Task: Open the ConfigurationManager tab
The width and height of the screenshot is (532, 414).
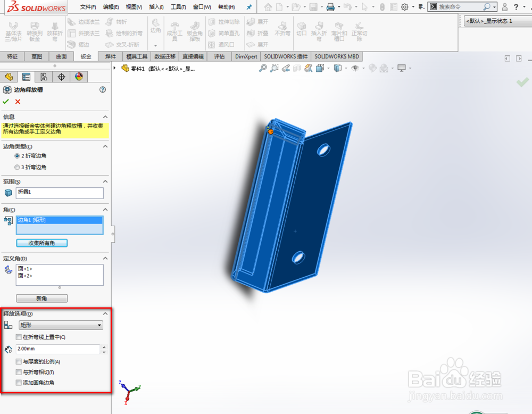Action: tap(44, 77)
